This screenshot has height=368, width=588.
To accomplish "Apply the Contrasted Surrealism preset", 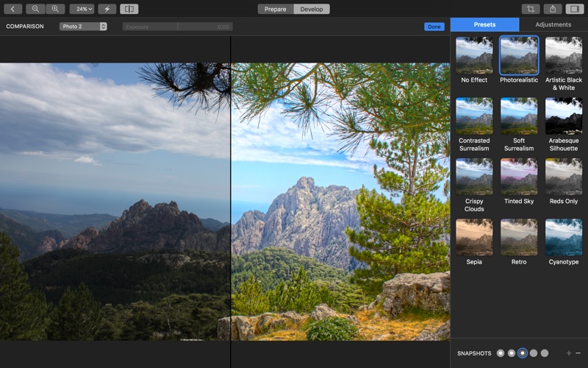I will click(x=474, y=116).
